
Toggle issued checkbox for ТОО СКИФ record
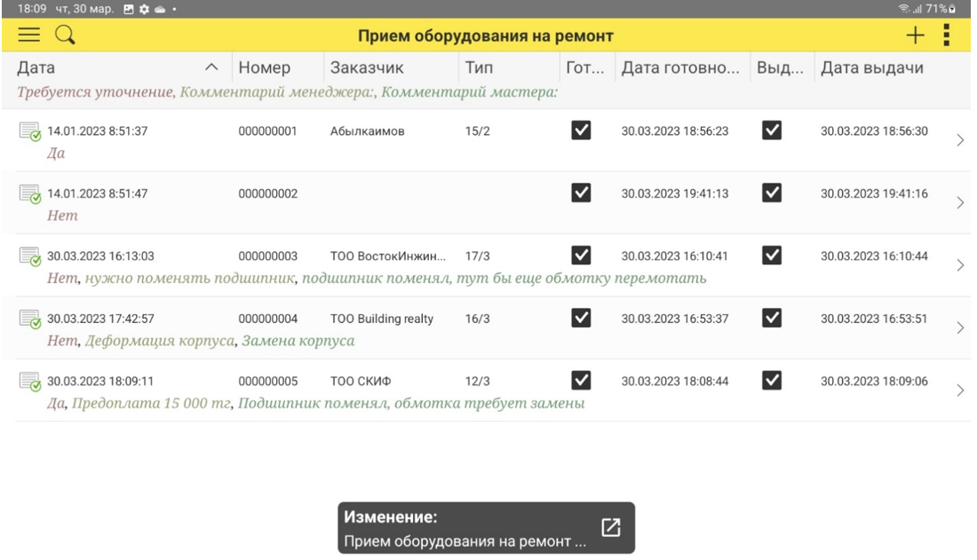click(x=772, y=382)
